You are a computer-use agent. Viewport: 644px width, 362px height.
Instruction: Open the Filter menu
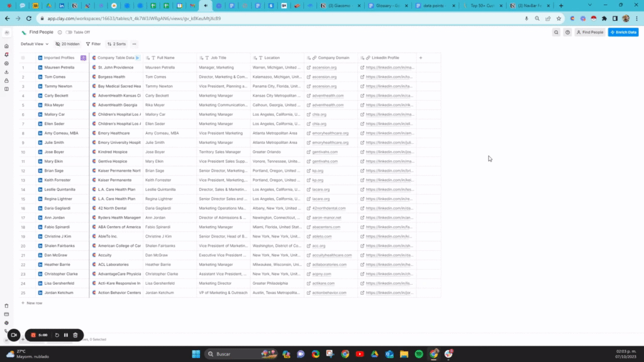[x=93, y=44]
